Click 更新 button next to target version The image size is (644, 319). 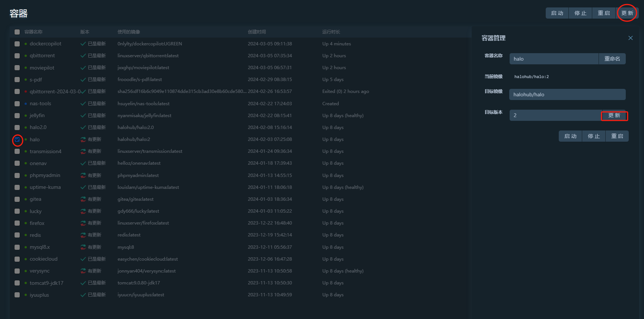click(x=614, y=116)
